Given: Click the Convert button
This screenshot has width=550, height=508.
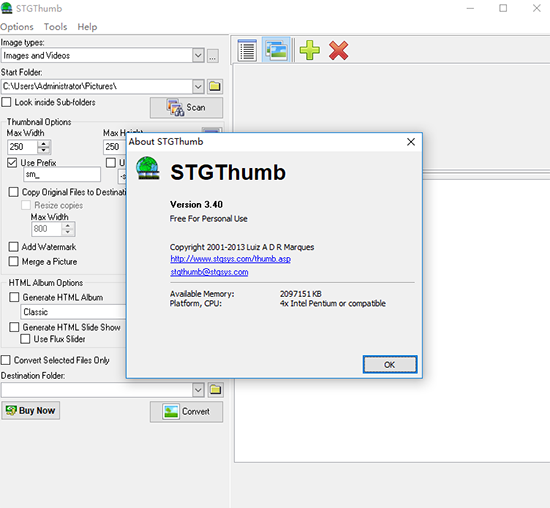Looking at the screenshot, I should tap(186, 412).
